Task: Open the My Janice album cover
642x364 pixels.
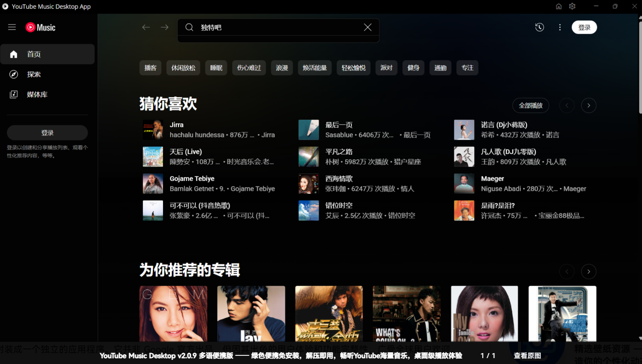Action: [x=484, y=314]
